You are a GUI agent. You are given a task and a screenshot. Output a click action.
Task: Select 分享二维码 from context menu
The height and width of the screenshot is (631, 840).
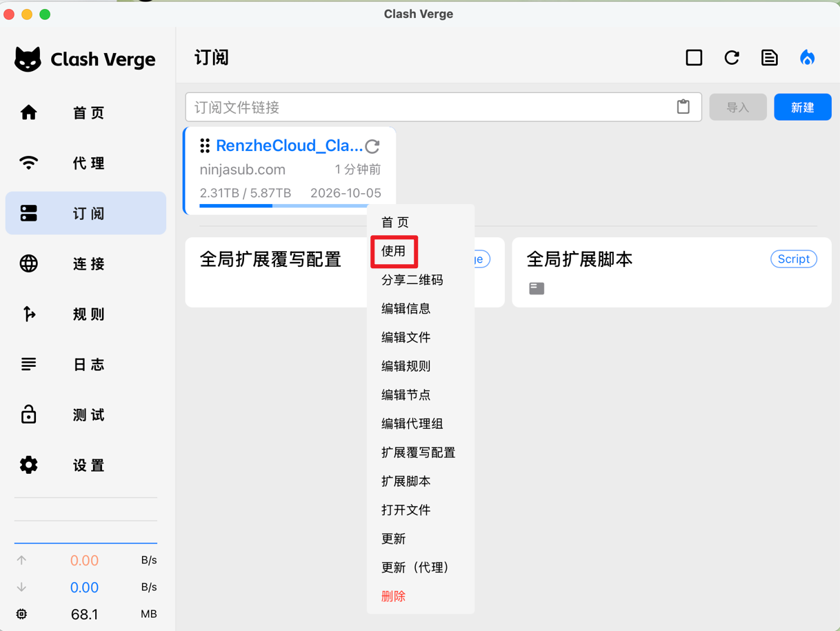click(421, 280)
